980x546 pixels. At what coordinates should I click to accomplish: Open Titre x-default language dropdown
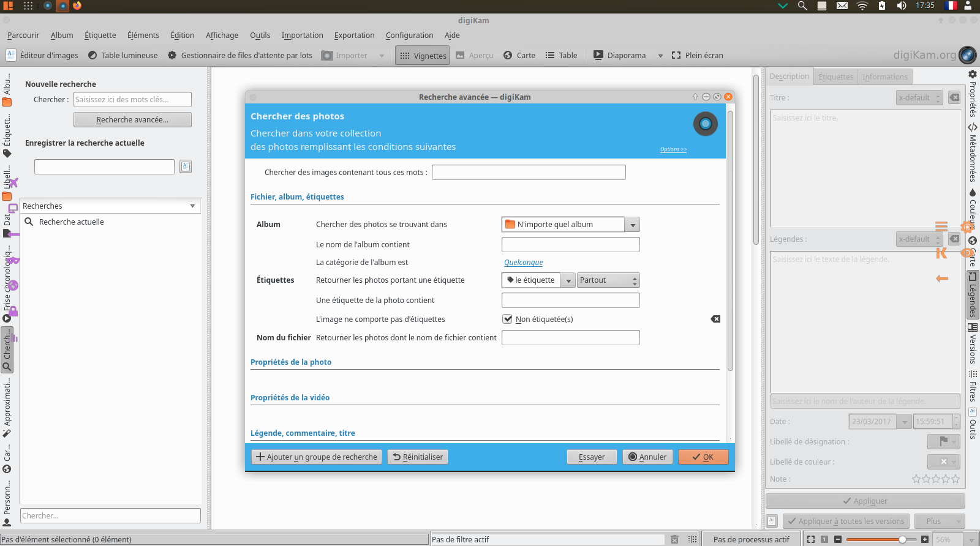[919, 97]
